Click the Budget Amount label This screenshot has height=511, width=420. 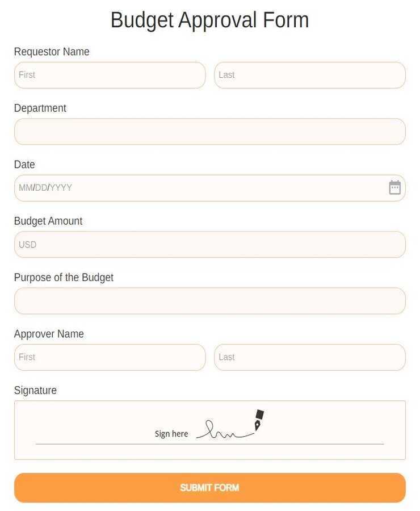pos(48,221)
